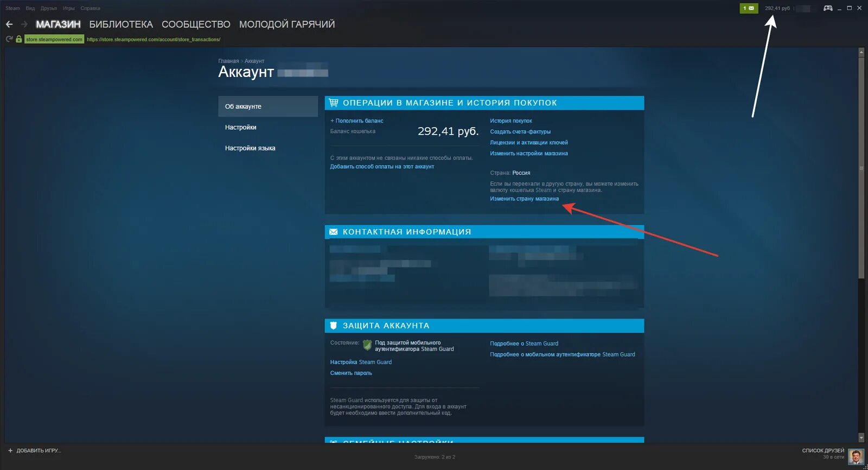Click the store_transactions URL address field

coord(154,39)
